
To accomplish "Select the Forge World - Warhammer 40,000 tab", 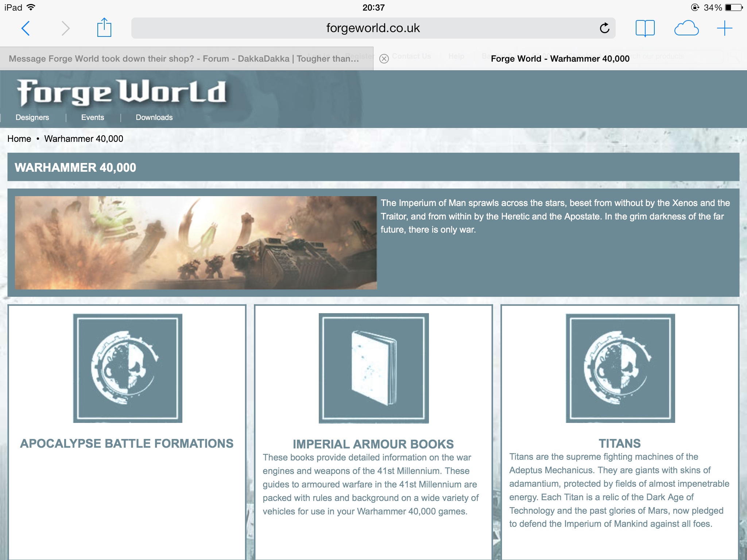I will [560, 58].
